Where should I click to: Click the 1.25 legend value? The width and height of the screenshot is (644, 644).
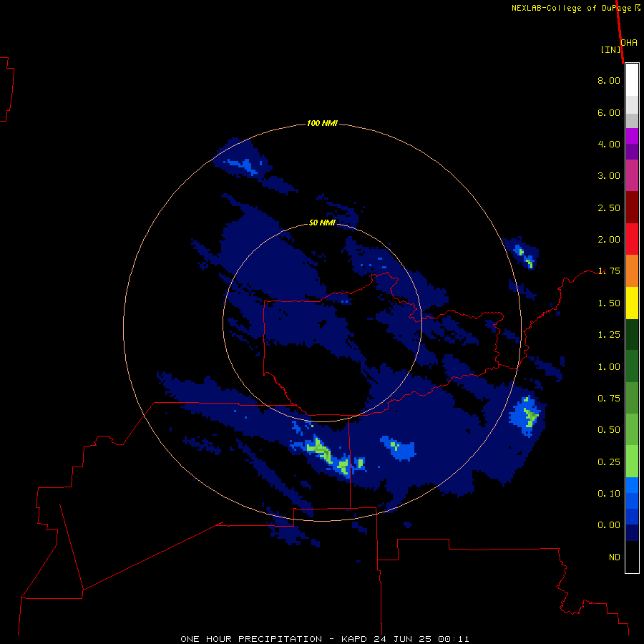[609, 335]
